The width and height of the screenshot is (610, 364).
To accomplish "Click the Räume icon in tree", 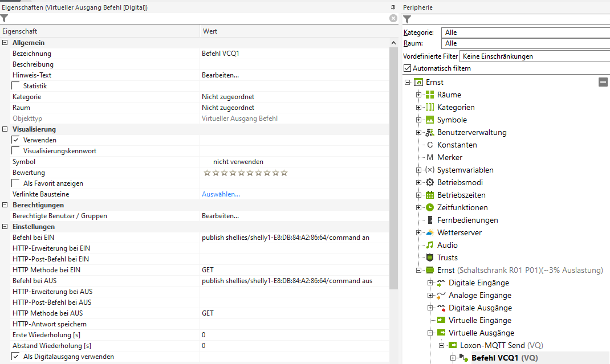I will click(430, 95).
